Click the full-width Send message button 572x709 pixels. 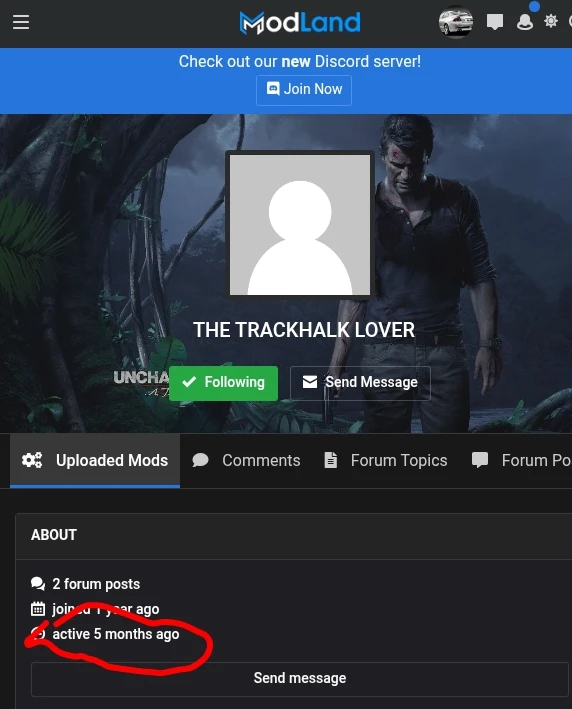pos(300,679)
